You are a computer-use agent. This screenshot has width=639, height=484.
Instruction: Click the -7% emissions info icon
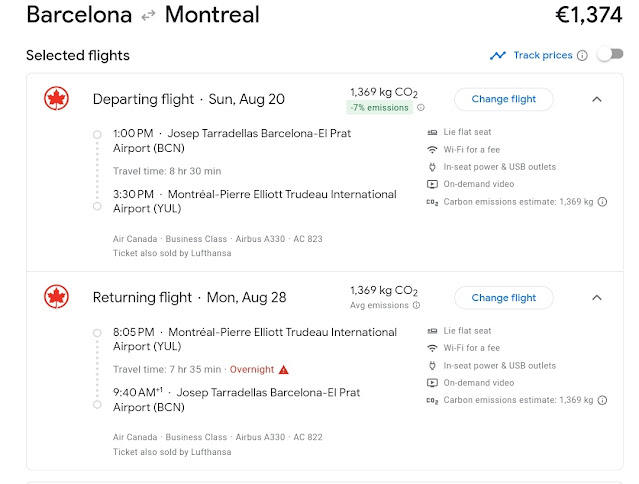pyautogui.click(x=421, y=108)
